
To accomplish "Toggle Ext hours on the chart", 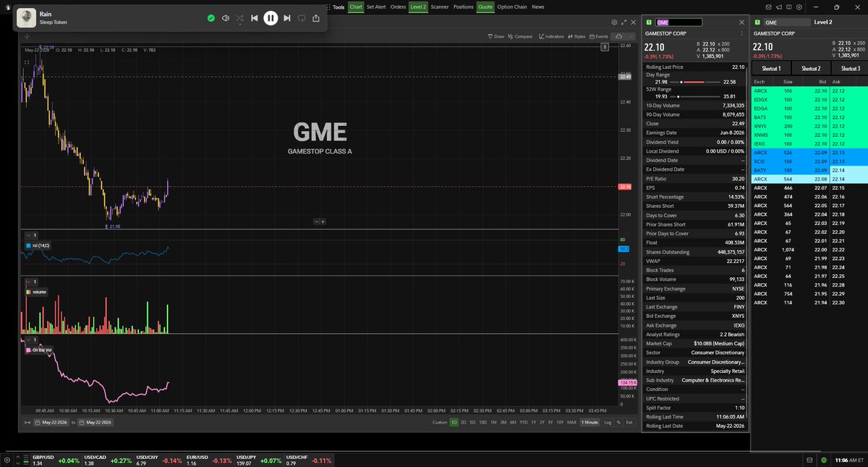I will point(629,422).
